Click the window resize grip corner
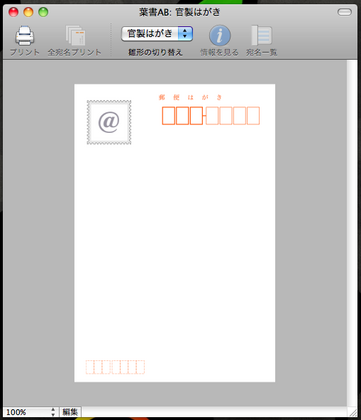Viewport: 361px width, 420px height. (x=352, y=412)
